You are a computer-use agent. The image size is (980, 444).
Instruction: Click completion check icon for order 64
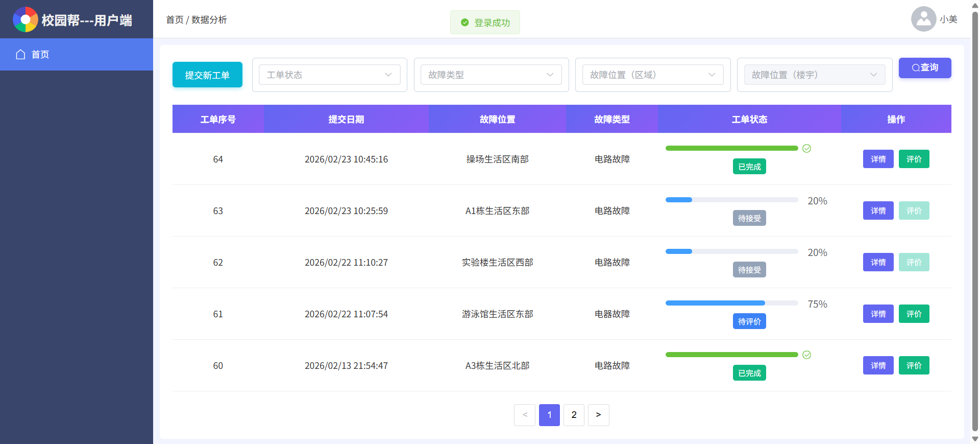coord(806,148)
